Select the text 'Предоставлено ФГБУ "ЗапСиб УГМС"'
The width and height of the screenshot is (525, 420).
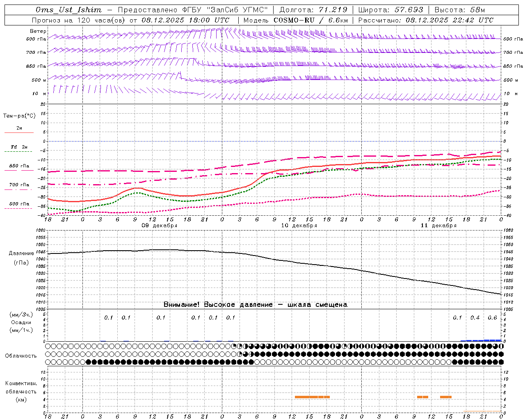(x=192, y=10)
